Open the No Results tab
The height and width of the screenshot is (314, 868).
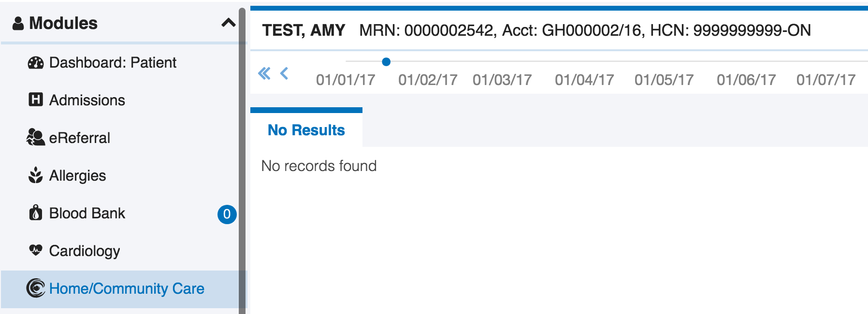tap(306, 130)
